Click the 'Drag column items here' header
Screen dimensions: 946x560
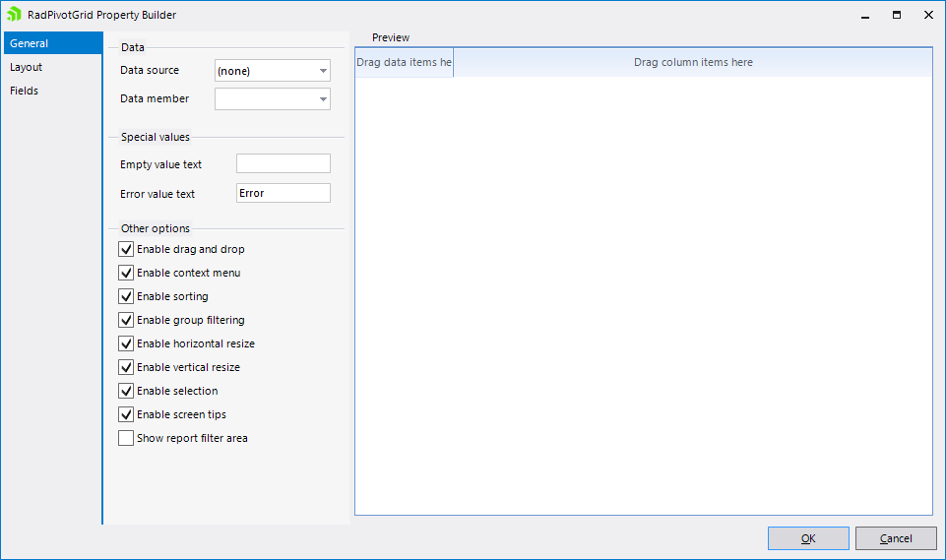(x=693, y=62)
